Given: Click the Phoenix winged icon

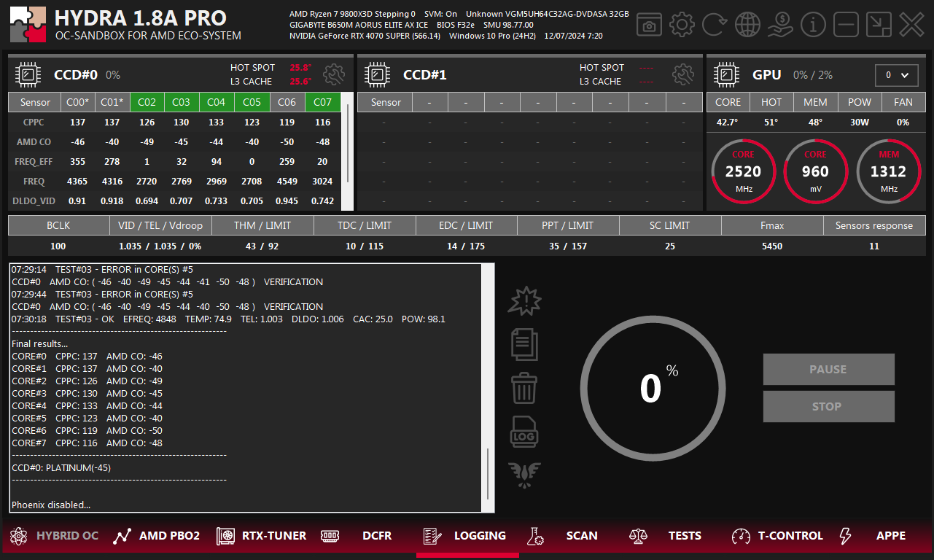Looking at the screenshot, I should pos(524,475).
